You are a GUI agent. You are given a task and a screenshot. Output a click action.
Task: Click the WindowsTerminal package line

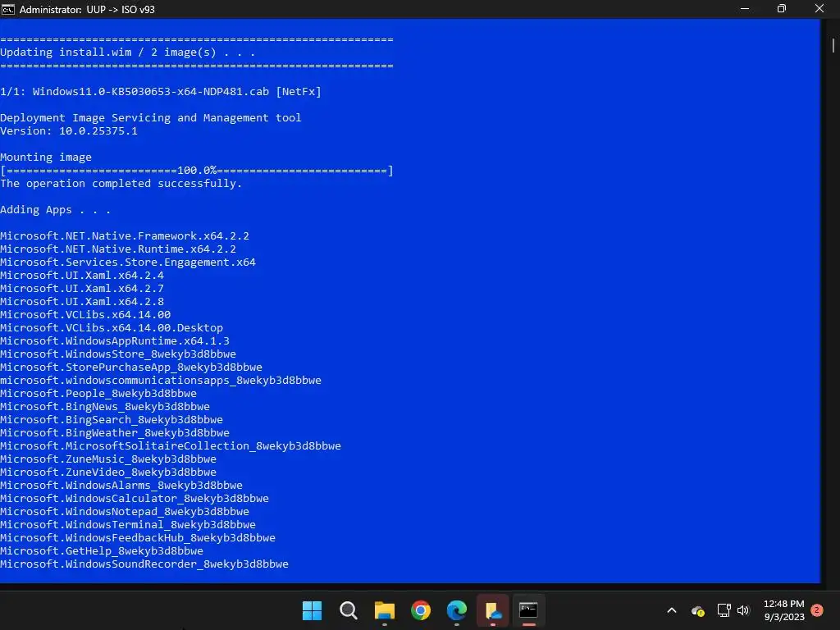pyautogui.click(x=127, y=525)
